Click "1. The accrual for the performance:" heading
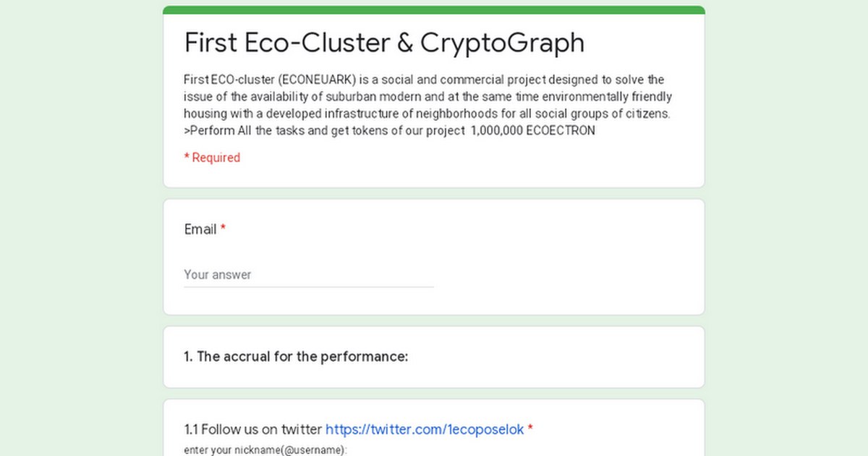Viewport: 868px width, 456px height. (x=296, y=356)
